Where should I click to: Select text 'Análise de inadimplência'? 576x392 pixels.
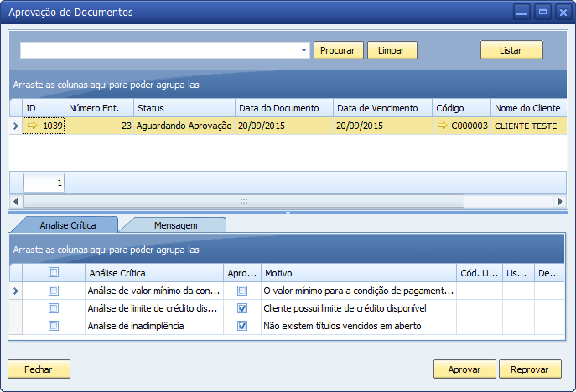point(136,326)
